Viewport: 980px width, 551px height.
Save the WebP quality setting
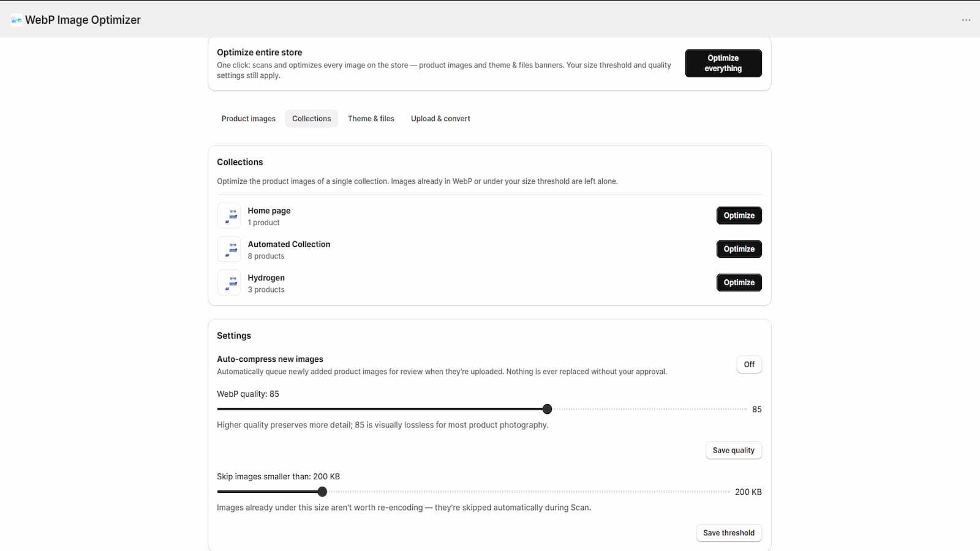tap(733, 451)
